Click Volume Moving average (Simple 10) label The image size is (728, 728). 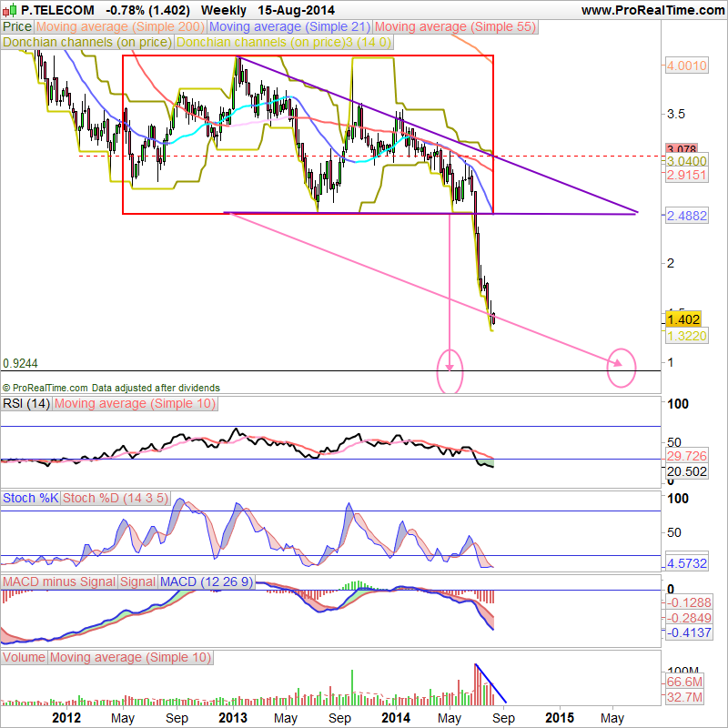[130, 657]
